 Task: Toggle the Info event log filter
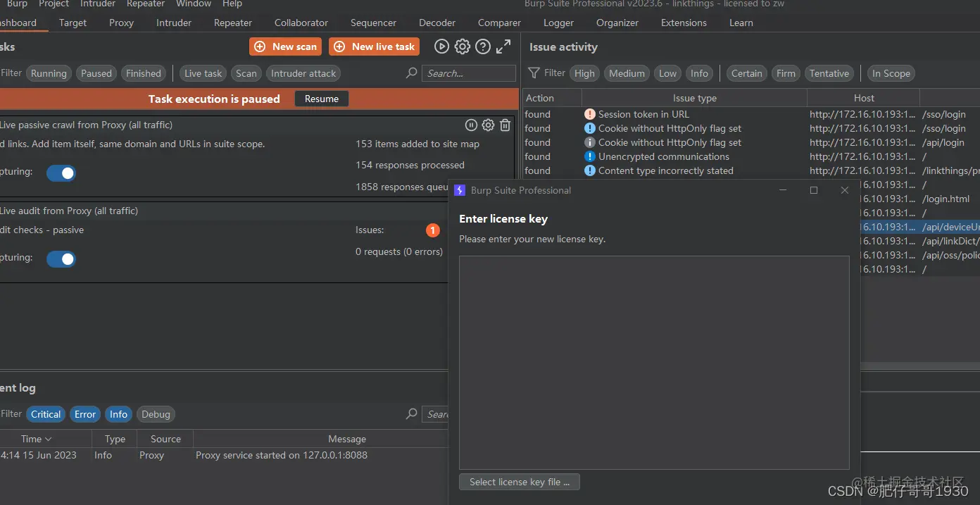118,414
